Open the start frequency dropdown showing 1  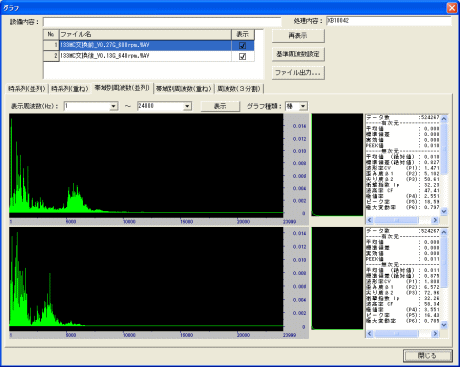pos(114,106)
